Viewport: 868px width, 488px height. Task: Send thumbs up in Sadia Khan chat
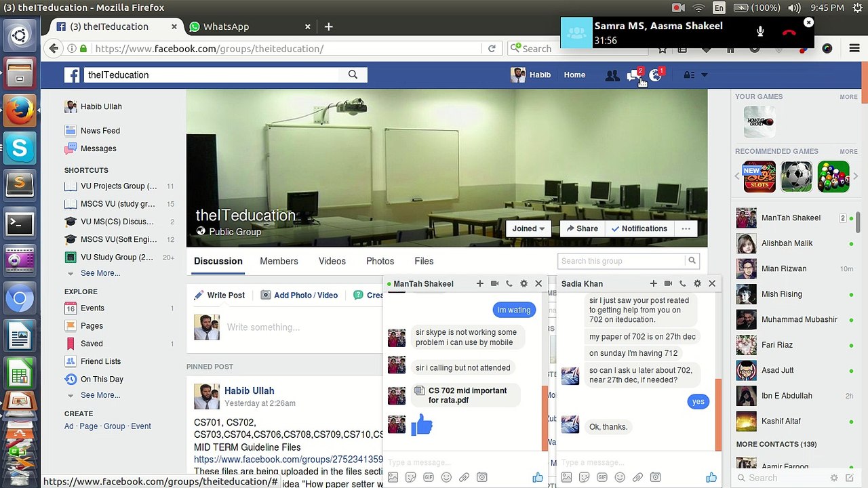coord(711,477)
